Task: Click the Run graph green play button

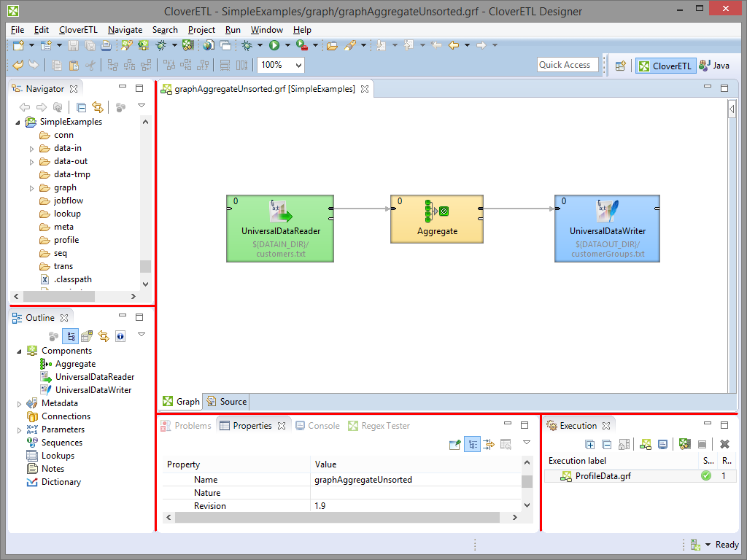Action: [274, 45]
